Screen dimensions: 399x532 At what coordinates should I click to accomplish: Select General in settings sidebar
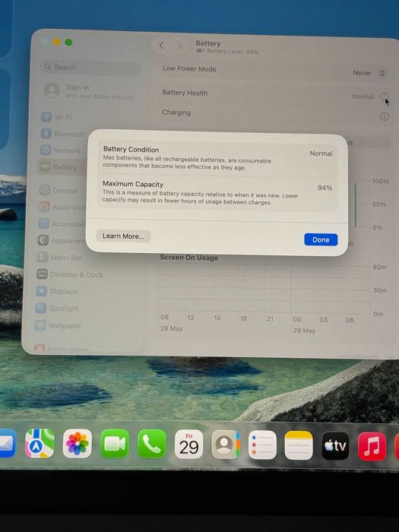point(59,190)
